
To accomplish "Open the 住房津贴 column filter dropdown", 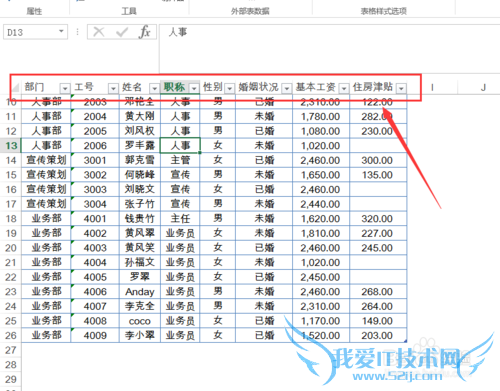I will click(x=401, y=88).
